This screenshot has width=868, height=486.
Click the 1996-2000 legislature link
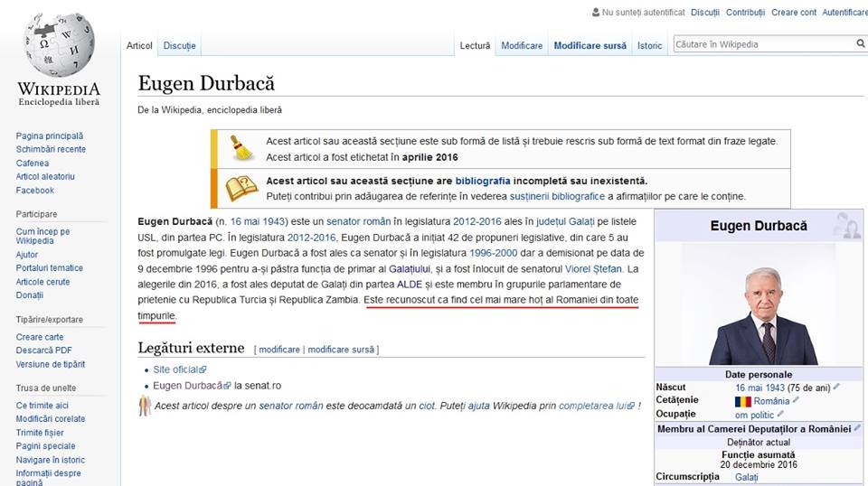494,253
